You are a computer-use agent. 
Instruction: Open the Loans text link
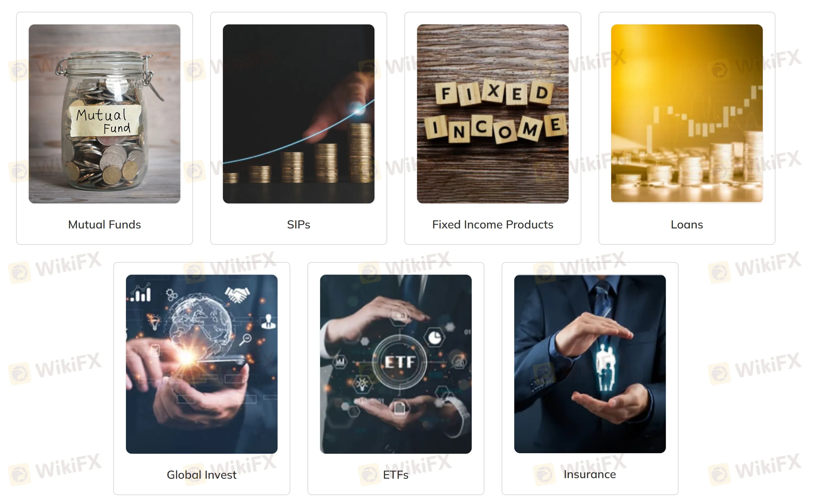(x=687, y=225)
